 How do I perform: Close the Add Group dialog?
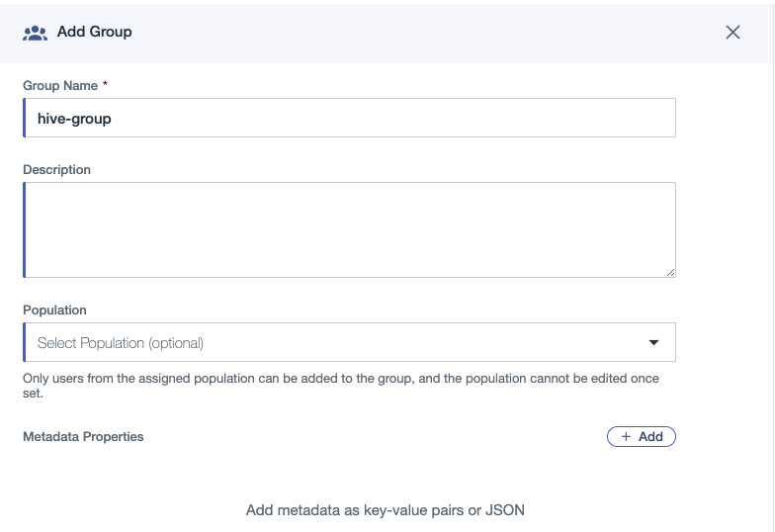click(x=732, y=33)
